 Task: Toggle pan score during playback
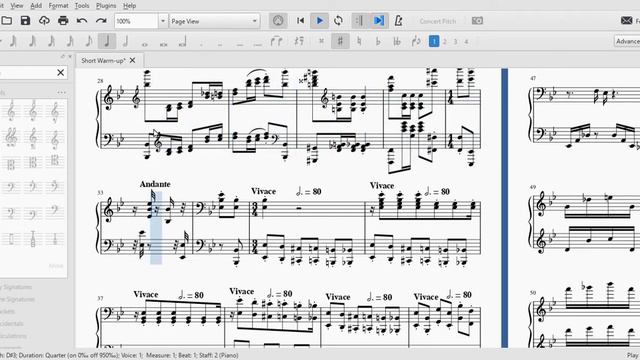(x=379, y=21)
